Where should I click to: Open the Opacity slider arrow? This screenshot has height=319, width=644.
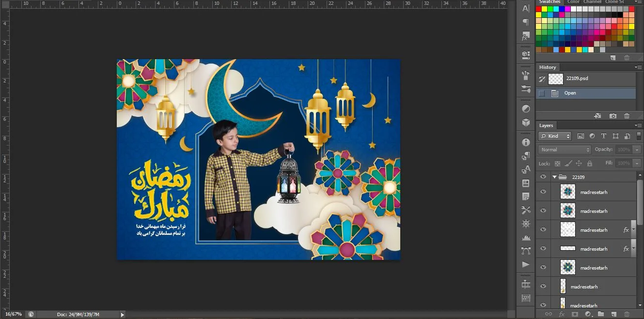point(637,150)
